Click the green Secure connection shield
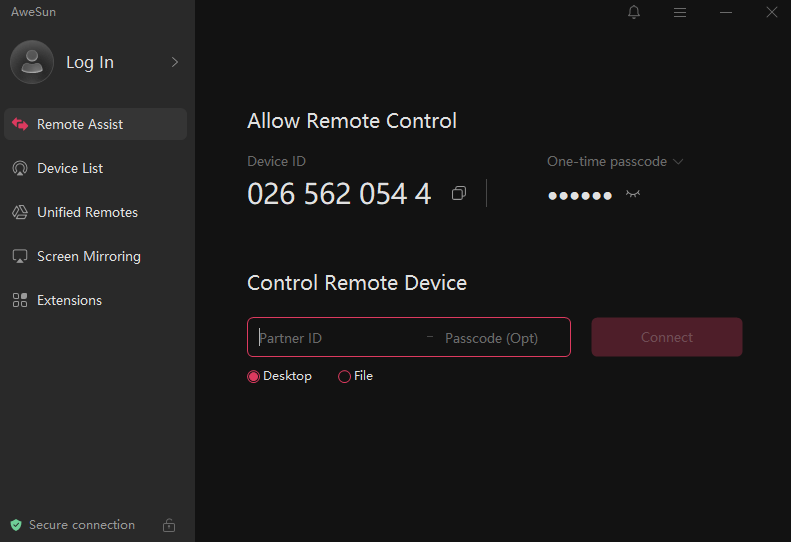 pos(16,525)
